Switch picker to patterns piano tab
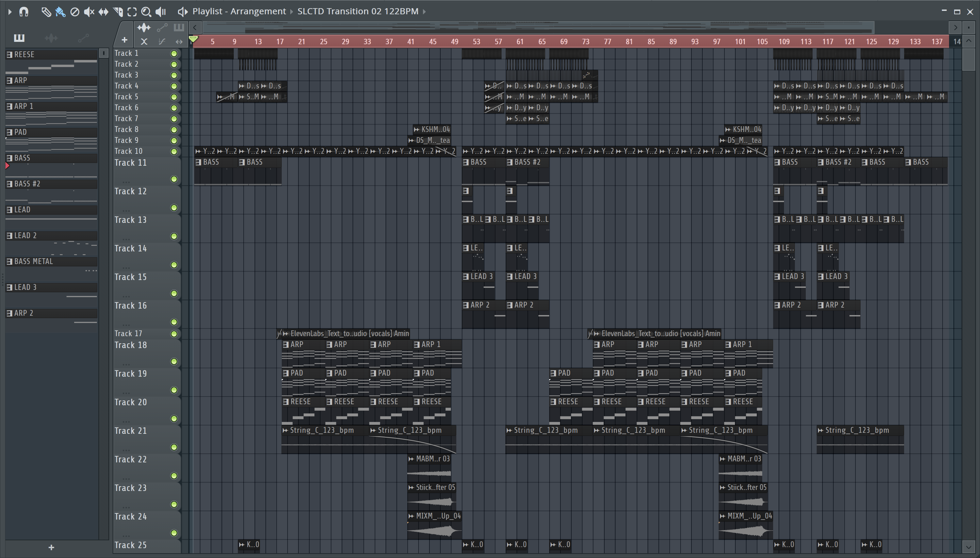This screenshot has height=558, width=980. tap(19, 37)
